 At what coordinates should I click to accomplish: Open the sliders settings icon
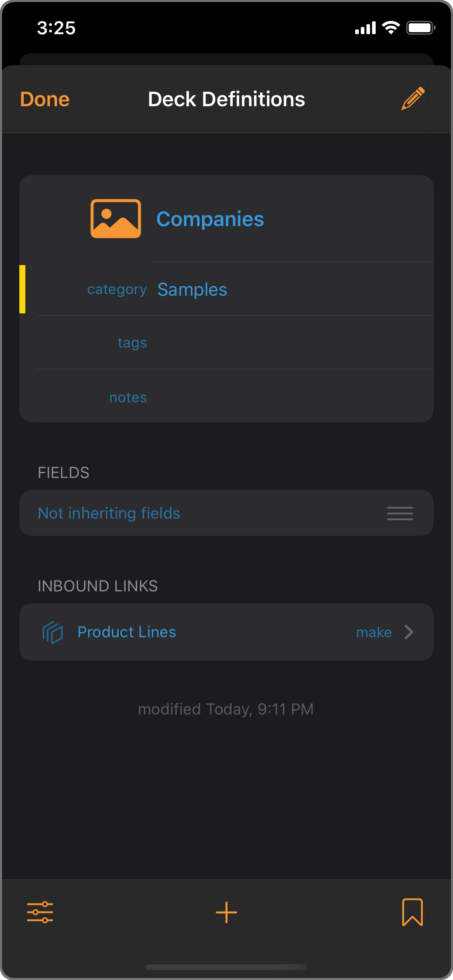coord(40,912)
